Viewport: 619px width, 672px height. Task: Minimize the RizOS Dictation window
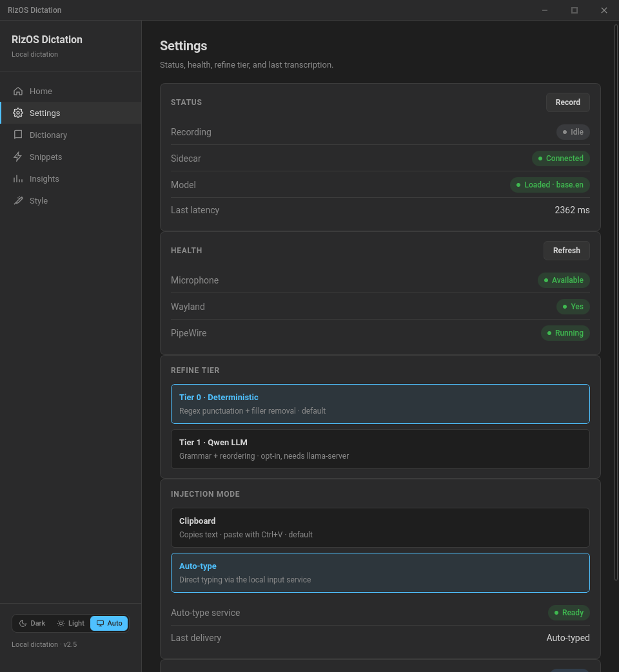point(544,10)
